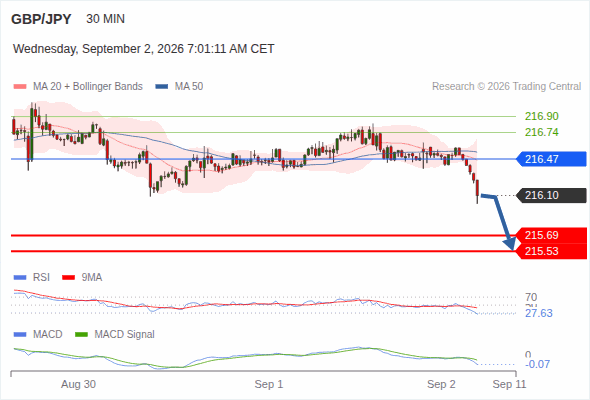Click the MACD value -0.07 label
This screenshot has height=400, width=590.
tap(537, 364)
